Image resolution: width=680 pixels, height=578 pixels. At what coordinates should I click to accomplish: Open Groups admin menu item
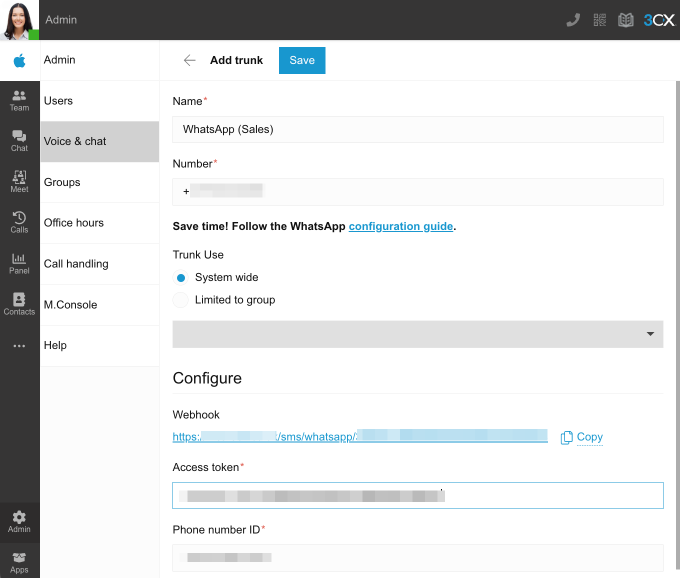(100, 182)
